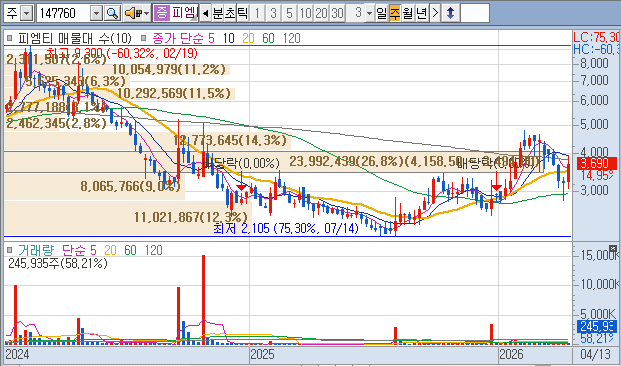This screenshot has height=366, width=621.
Task: Click the small square before 종가 단순
Action: [x=143, y=38]
